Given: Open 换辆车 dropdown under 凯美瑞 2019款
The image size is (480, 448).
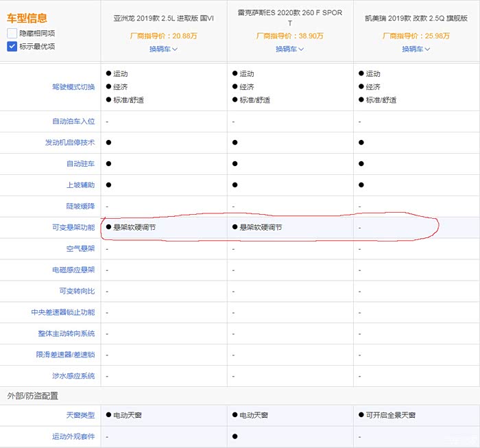Looking at the screenshot, I should 416,49.
